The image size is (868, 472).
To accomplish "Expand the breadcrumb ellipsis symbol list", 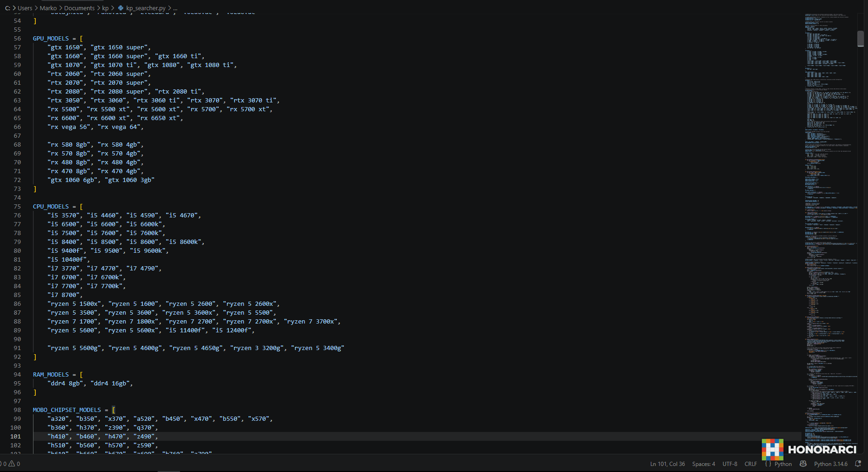I will click(x=175, y=8).
